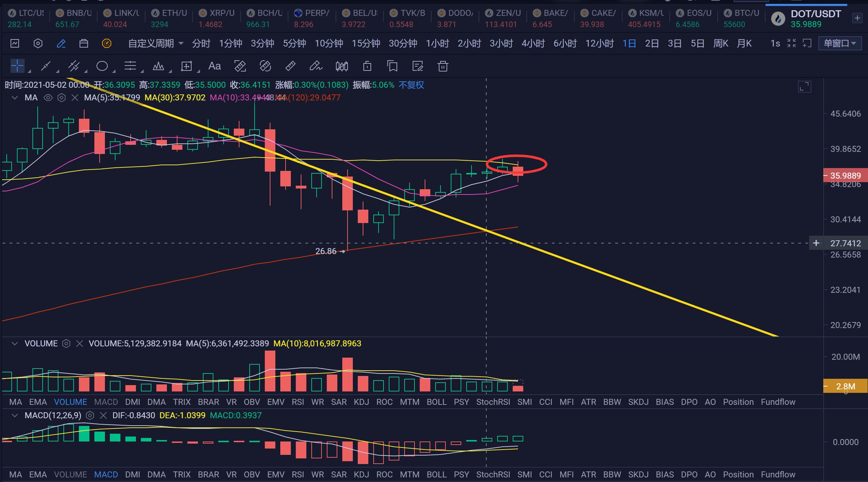
Task: Remove the MACD indicator with X
Action: click(x=103, y=415)
